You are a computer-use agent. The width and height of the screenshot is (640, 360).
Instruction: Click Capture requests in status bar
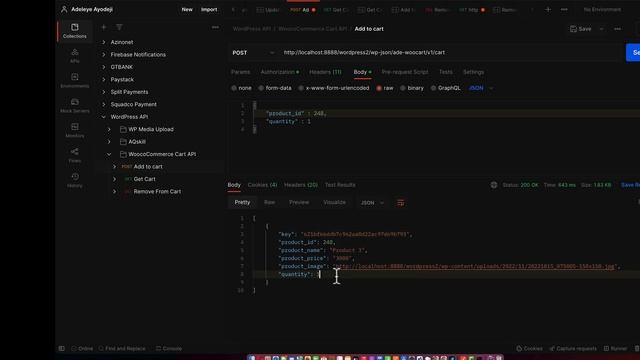click(x=573, y=349)
